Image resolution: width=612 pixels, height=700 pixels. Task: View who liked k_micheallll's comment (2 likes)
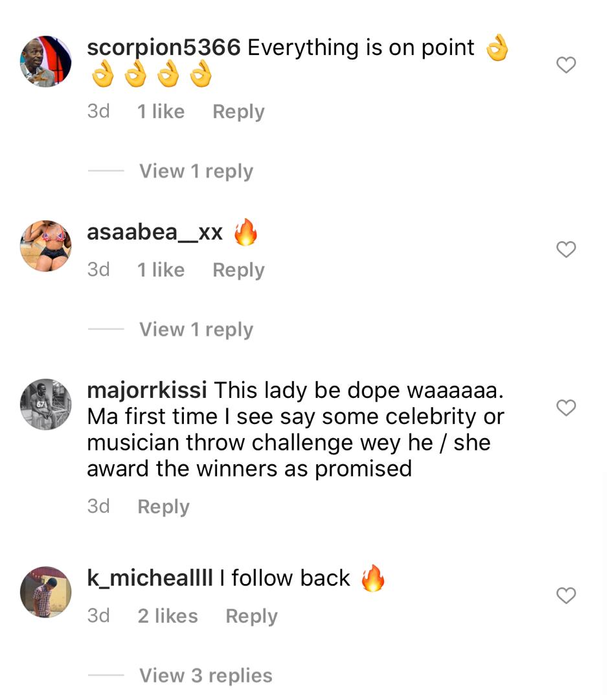coord(168,616)
